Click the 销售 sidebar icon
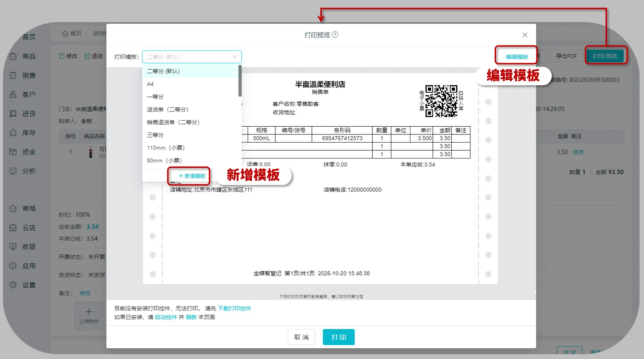 tap(13, 75)
